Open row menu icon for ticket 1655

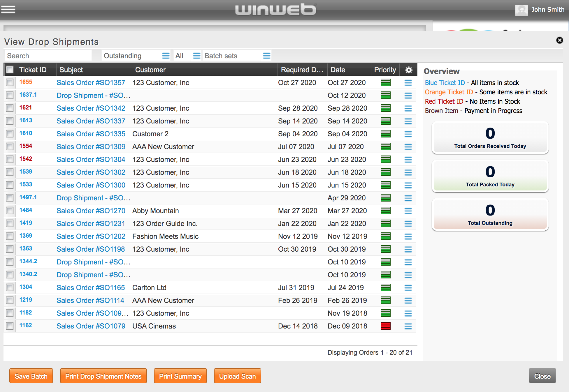(x=408, y=83)
